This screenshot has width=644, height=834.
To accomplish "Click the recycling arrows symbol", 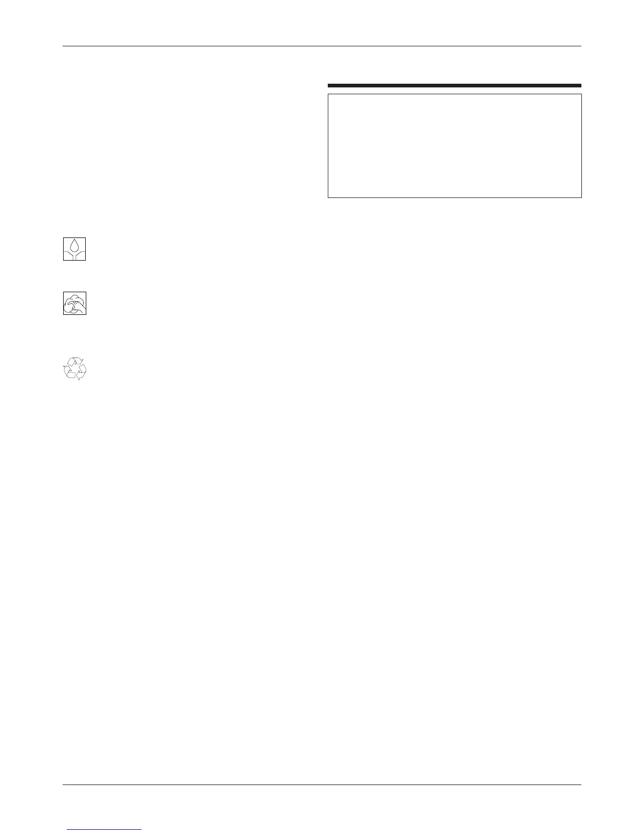I will (74, 369).
